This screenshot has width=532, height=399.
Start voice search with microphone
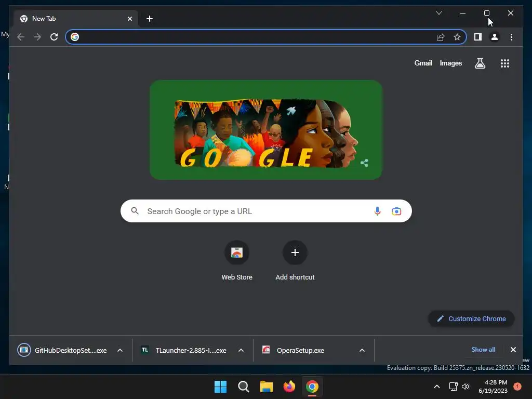pos(377,211)
